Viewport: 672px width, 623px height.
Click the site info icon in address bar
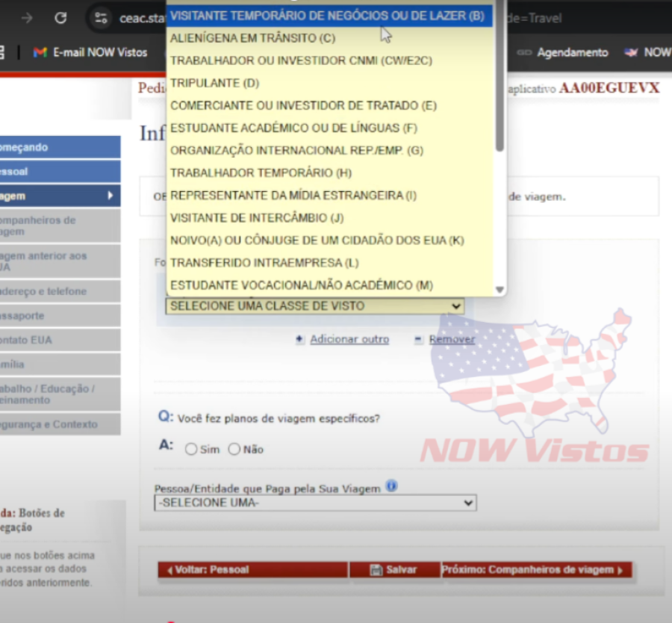pyautogui.click(x=100, y=17)
